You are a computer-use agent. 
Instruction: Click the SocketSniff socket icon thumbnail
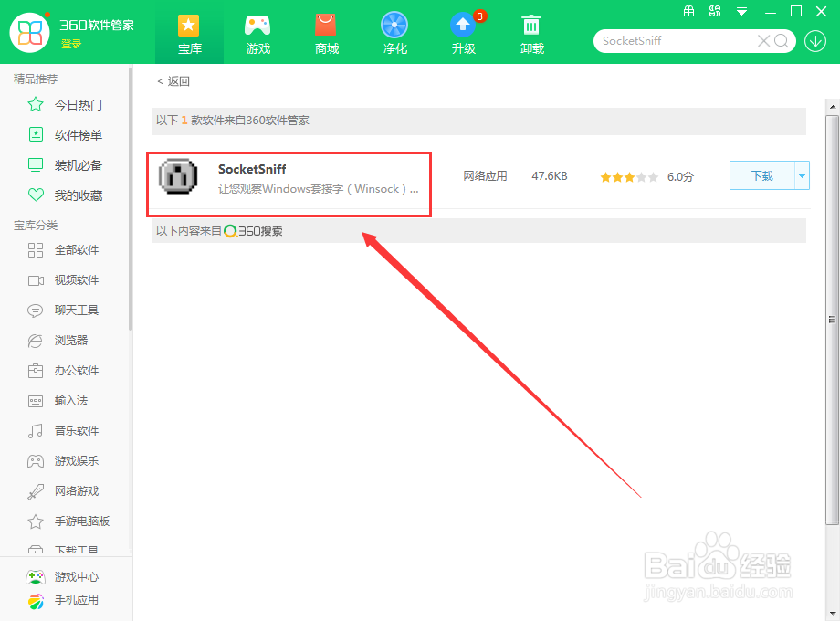pyautogui.click(x=178, y=177)
